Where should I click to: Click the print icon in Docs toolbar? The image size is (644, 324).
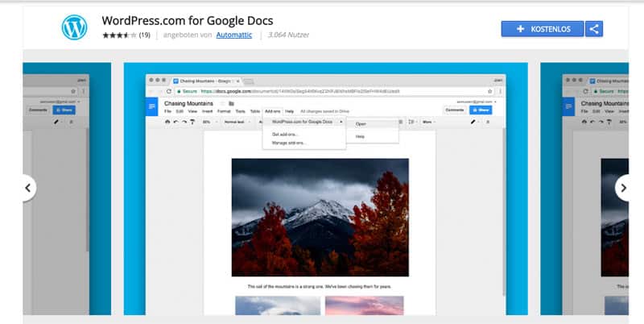[x=167, y=122]
